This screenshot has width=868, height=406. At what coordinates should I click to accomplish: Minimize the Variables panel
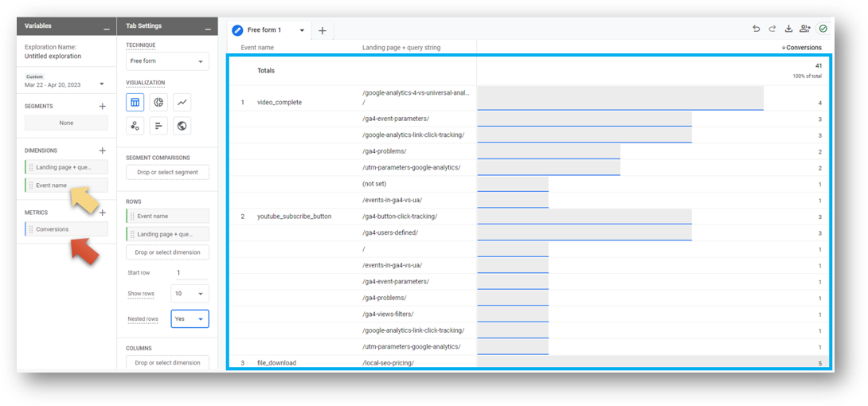coord(106,28)
